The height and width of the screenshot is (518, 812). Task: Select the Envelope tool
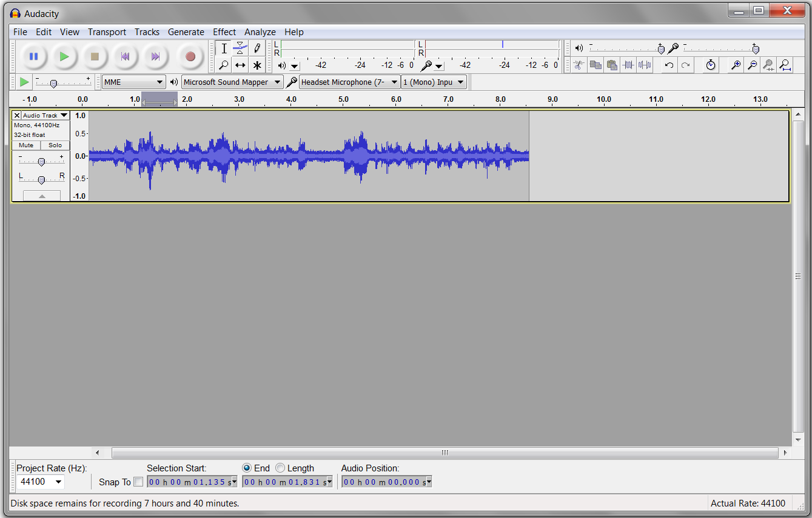240,48
